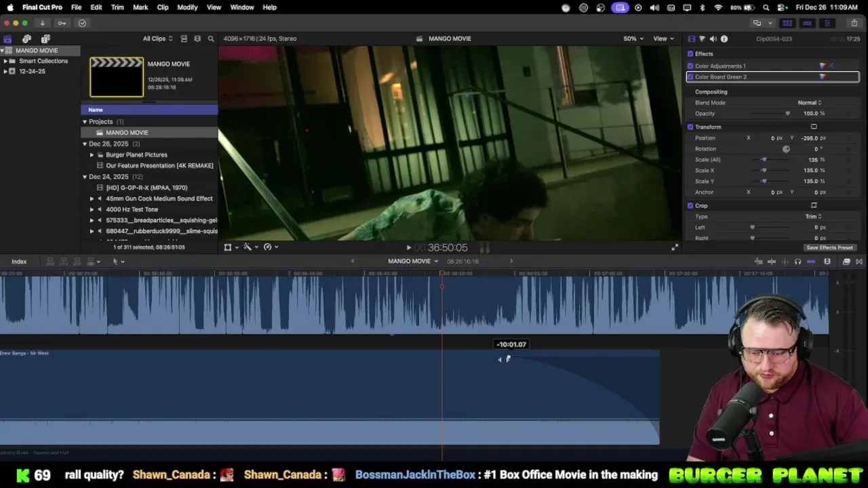
Task: Open the Modify menu
Action: tap(187, 7)
